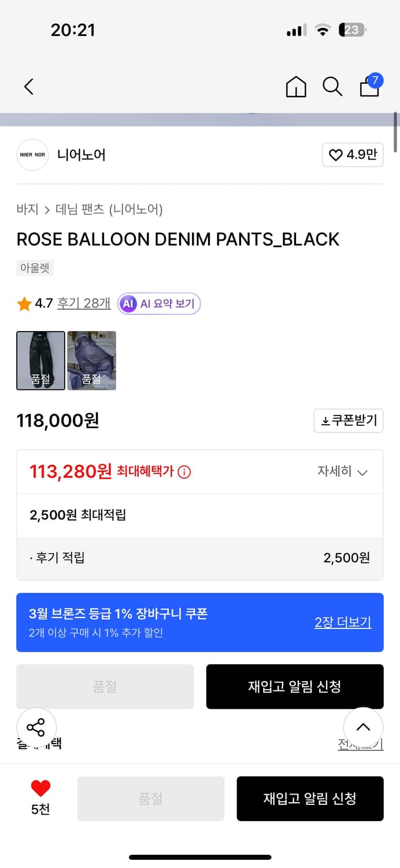
Task: Select the second product thumbnail
Action: point(91,360)
